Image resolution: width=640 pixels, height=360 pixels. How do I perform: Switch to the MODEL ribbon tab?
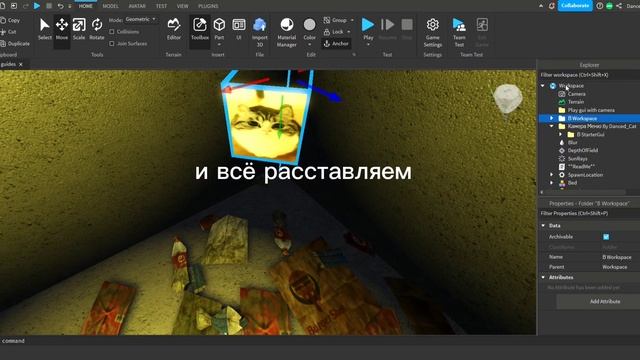(110, 6)
